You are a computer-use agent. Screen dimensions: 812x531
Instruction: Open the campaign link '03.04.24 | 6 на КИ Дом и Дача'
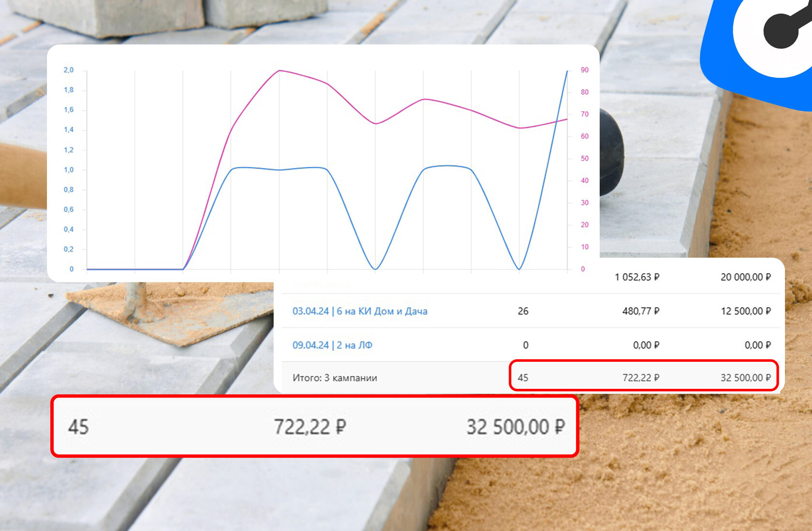[360, 311]
